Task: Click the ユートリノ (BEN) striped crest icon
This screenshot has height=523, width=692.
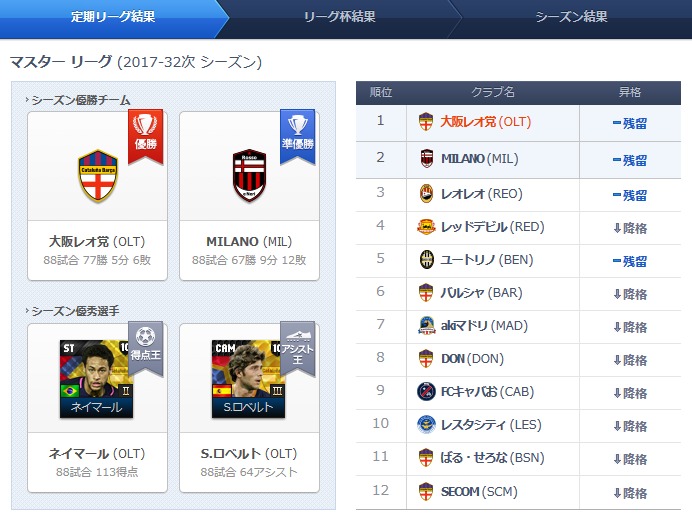Action: click(x=426, y=260)
